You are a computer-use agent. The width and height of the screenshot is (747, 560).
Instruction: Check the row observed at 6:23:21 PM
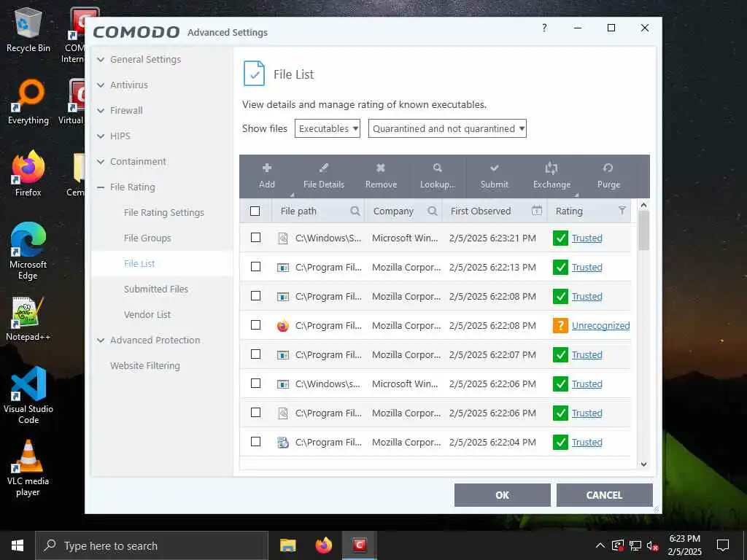pos(256,237)
